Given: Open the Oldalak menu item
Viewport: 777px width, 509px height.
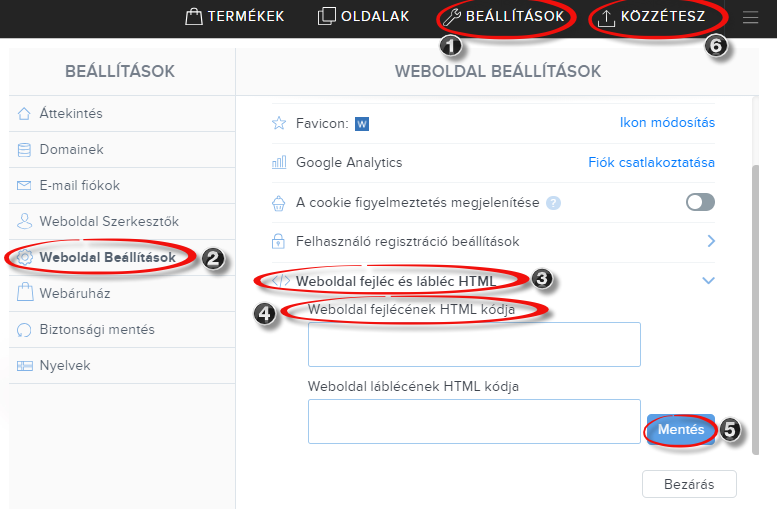Looking at the screenshot, I should [364, 16].
